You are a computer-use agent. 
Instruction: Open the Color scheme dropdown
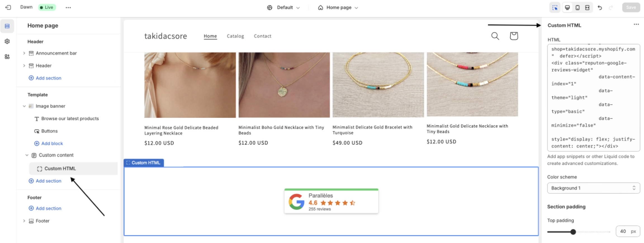coord(593,188)
